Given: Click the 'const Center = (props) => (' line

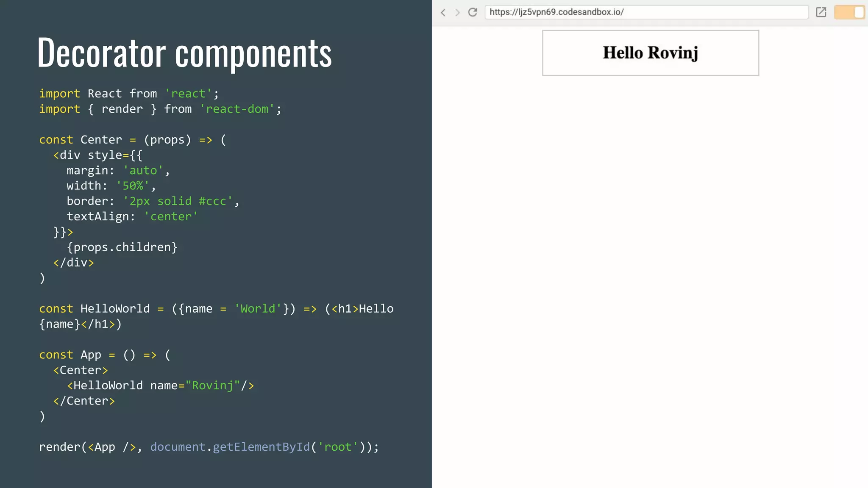Looking at the screenshot, I should pos(133,140).
